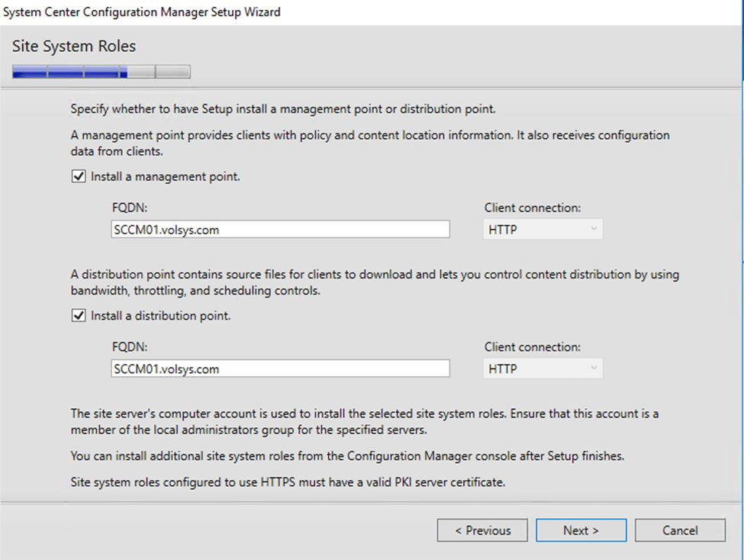Open the management point Client connection dropdown

point(542,230)
